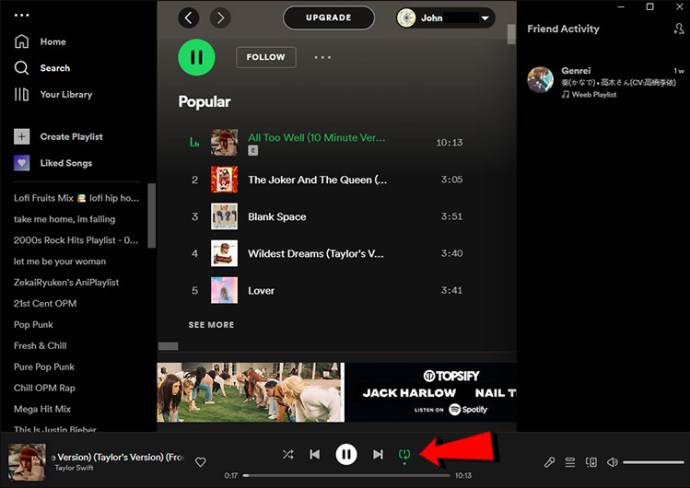The image size is (690, 488).
Task: Open connect to a device icon
Action: click(x=591, y=462)
